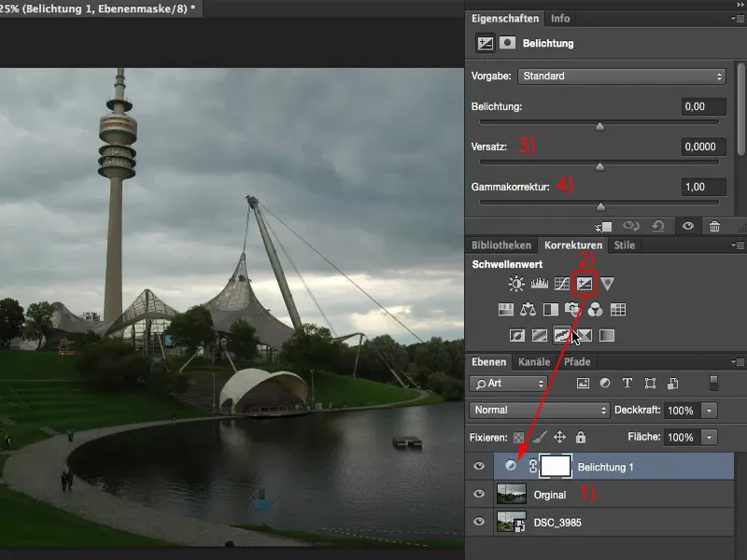Click the Color Balance scales icon
This screenshot has width=747, height=560.
(x=528, y=310)
